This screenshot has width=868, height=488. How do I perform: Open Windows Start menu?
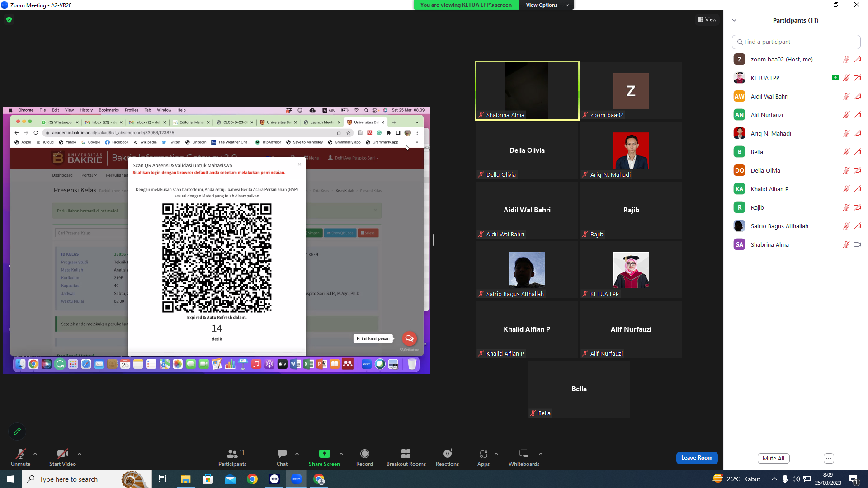pos(11,479)
